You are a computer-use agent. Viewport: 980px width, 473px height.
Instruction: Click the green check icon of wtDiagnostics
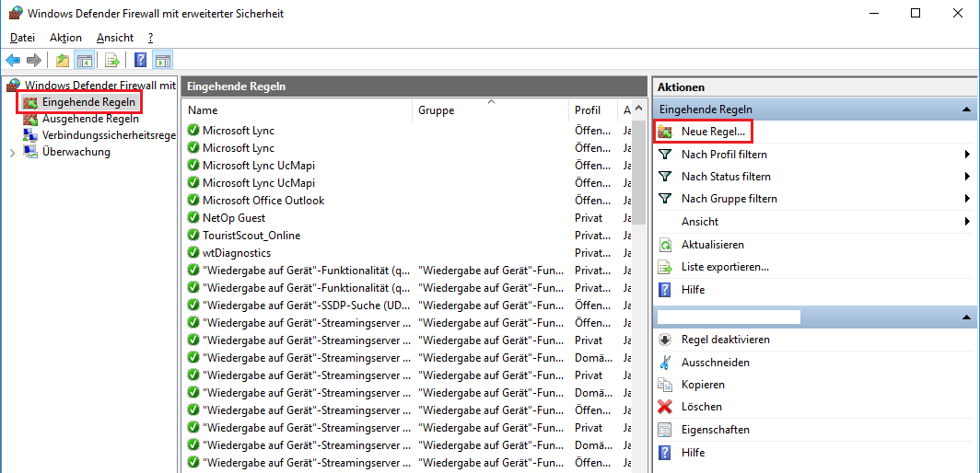coord(193,253)
